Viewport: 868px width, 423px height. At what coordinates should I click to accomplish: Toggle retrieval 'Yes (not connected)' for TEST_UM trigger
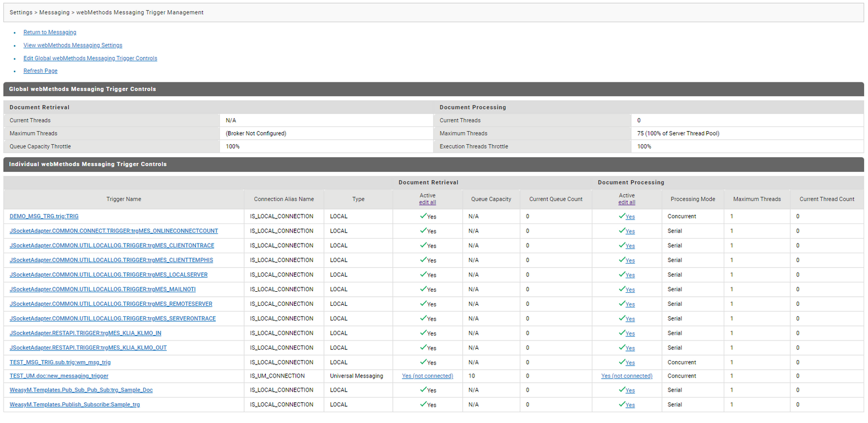pyautogui.click(x=427, y=376)
